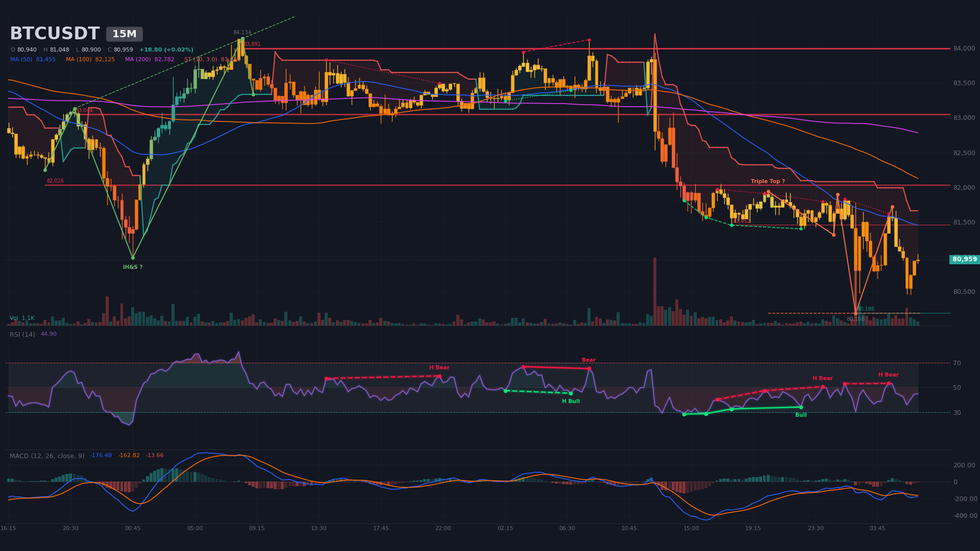This screenshot has height=551, width=980.
Task: Select the low value L 80,900
Action: coord(88,50)
